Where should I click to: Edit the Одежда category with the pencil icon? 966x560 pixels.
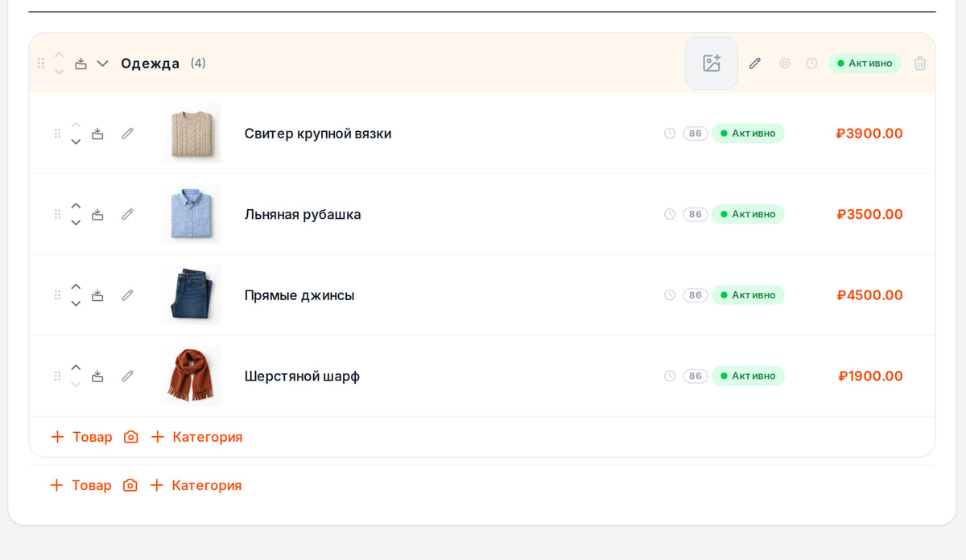754,63
